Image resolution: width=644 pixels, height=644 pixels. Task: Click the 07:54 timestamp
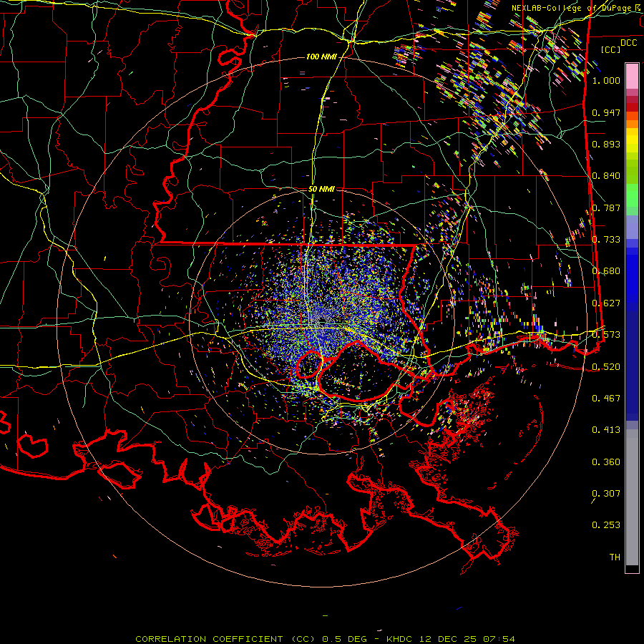(499, 639)
